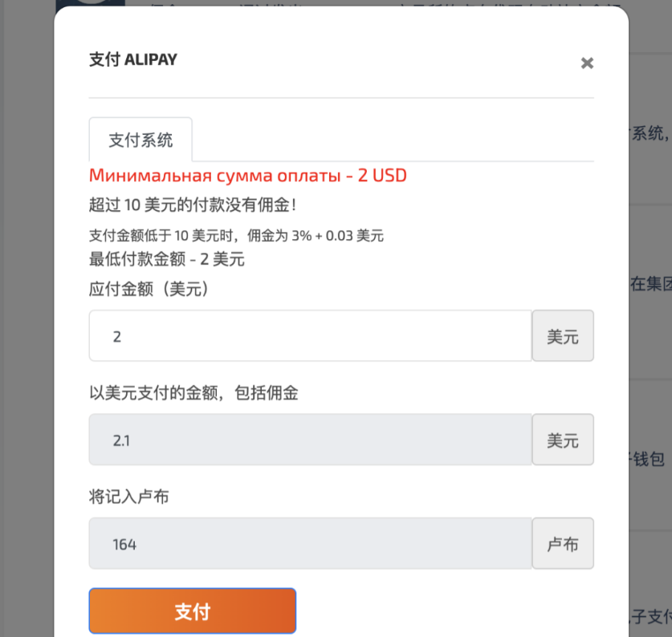Click the 在集团 text behind the dialog
The width and height of the screenshot is (672, 637).
[650, 284]
